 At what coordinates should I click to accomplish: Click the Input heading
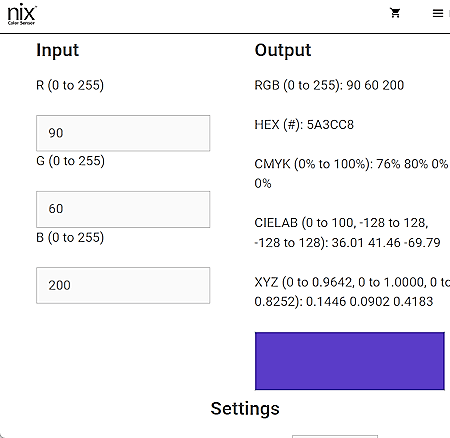click(x=57, y=51)
